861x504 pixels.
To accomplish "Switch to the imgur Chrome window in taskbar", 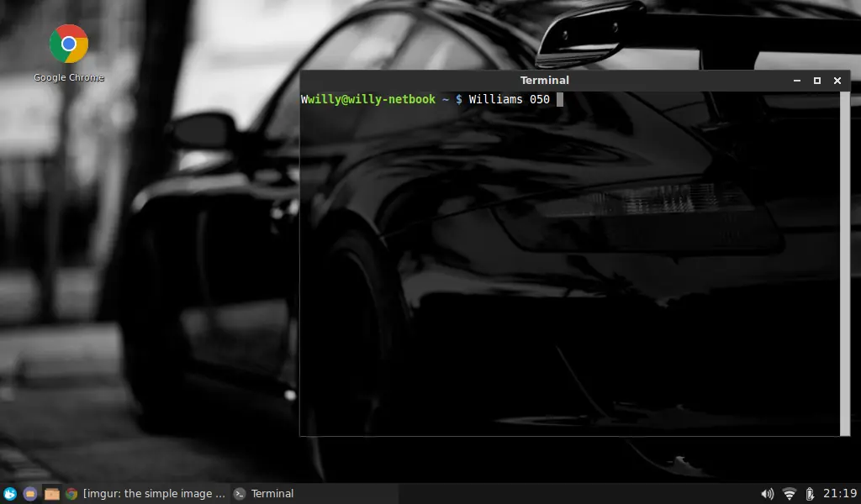I will pos(145,494).
